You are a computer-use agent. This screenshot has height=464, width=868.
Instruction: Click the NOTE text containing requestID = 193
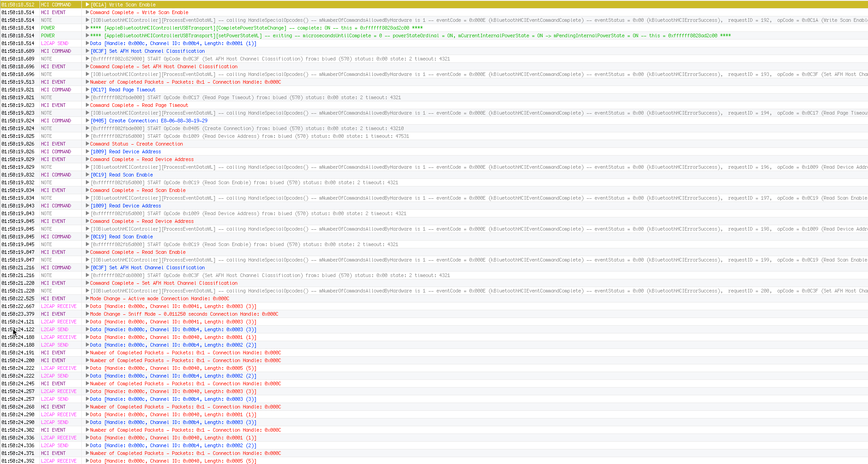click(x=479, y=74)
